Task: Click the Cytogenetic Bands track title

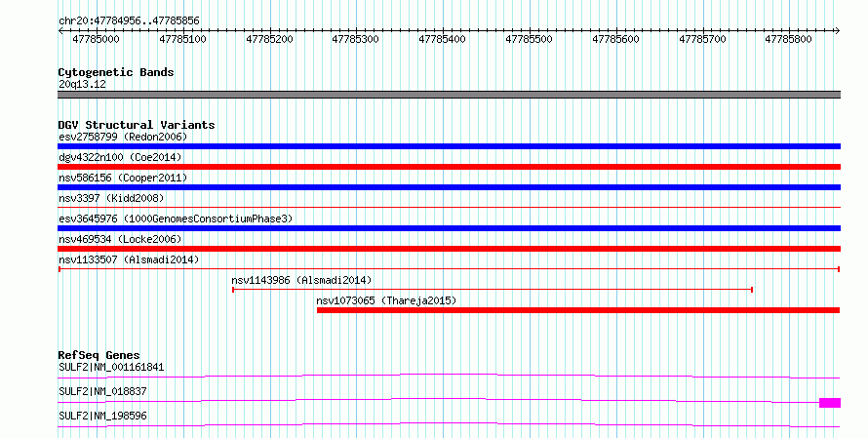Action: click(116, 72)
